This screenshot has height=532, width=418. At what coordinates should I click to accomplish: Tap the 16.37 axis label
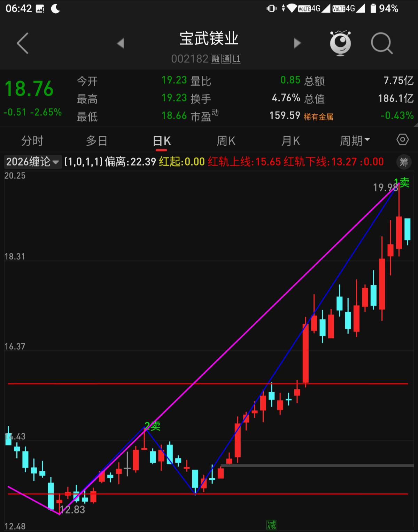click(x=15, y=347)
